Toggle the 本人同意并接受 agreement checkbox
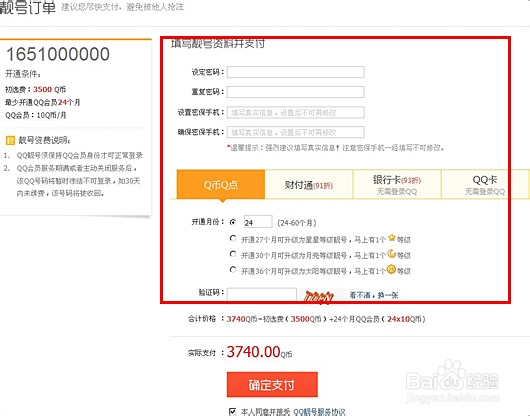 point(232,411)
